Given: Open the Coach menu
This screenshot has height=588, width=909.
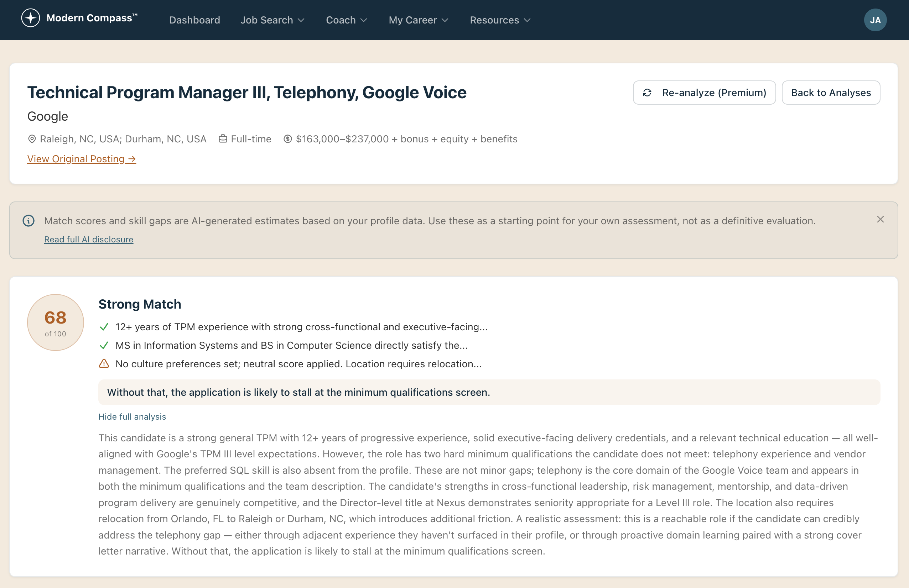Looking at the screenshot, I should pos(347,20).
